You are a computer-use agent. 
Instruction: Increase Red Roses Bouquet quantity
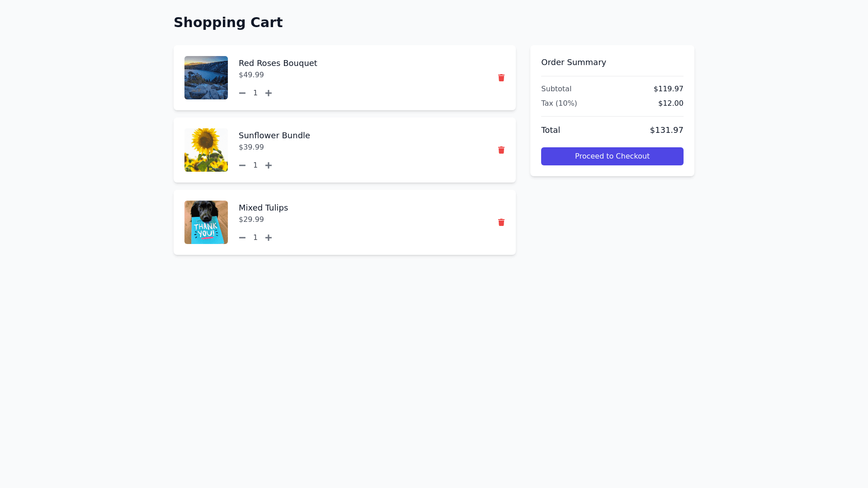coord(269,93)
